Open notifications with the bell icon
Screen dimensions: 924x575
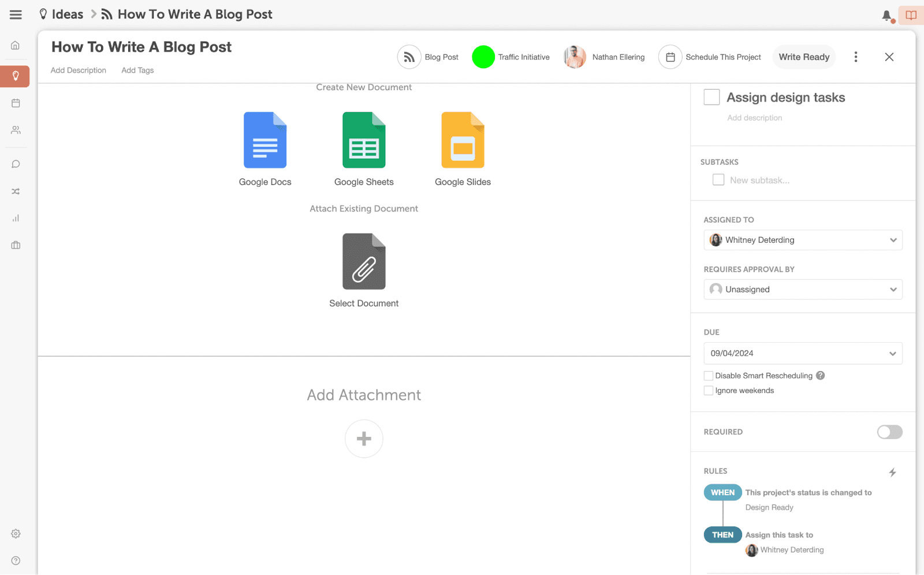pyautogui.click(x=886, y=16)
